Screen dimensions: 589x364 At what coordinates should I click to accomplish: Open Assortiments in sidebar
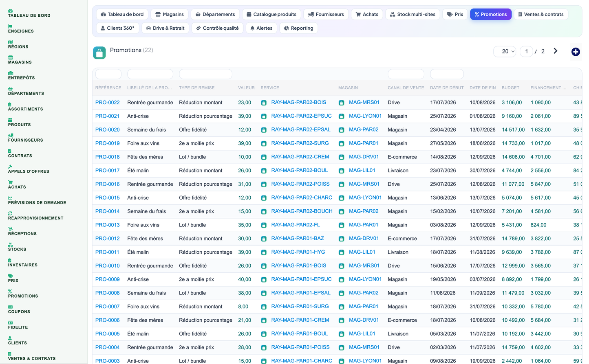26,107
